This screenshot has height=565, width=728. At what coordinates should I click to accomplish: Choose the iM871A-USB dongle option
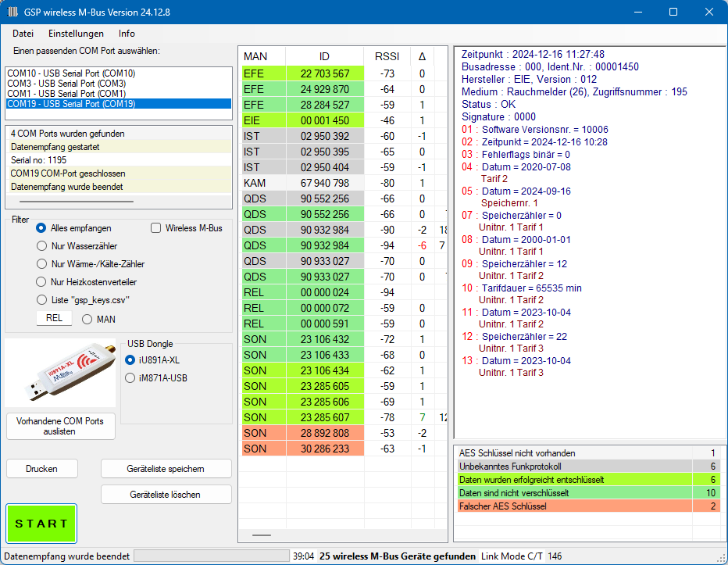130,378
